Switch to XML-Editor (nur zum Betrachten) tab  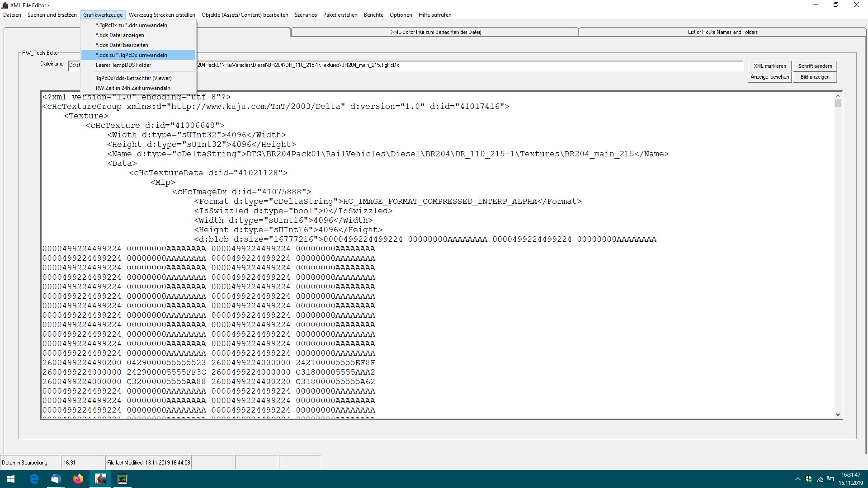coord(435,32)
